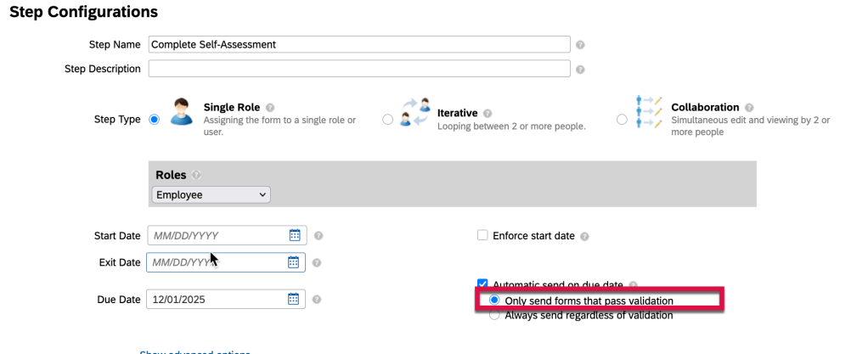This screenshot has width=868, height=354.
Task: Select the Iterative step type
Action: 387,120
